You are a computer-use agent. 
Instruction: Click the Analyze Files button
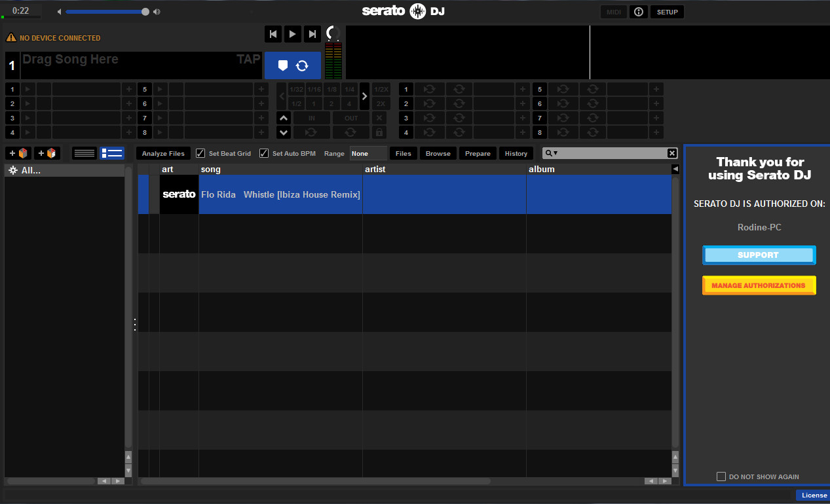(x=164, y=153)
